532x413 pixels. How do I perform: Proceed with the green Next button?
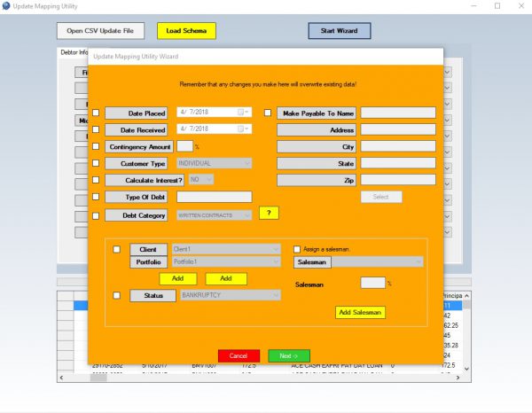pyautogui.click(x=289, y=355)
